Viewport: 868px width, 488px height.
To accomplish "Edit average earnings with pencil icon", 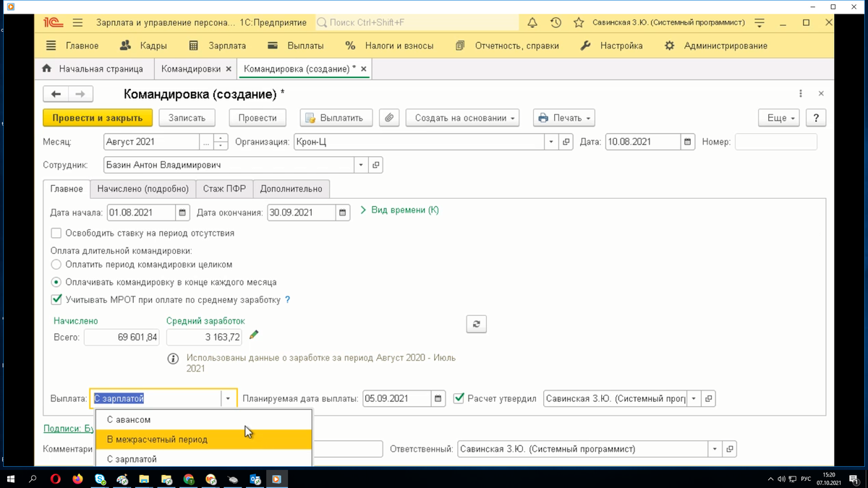I will tap(254, 335).
